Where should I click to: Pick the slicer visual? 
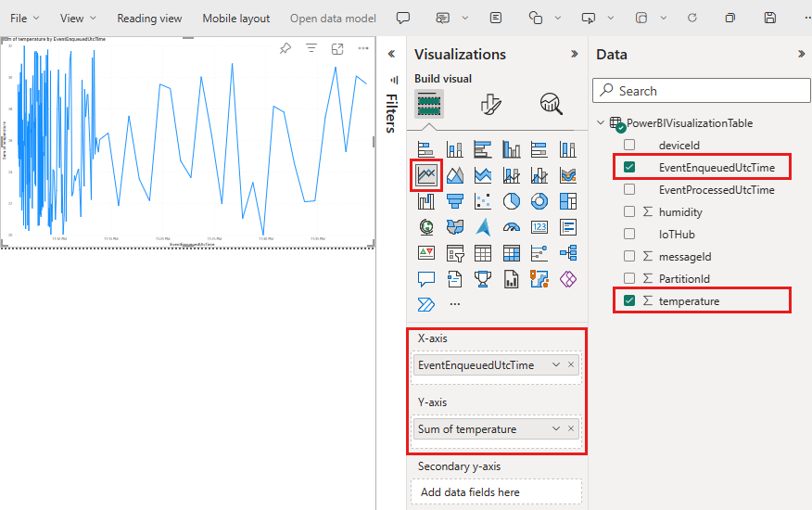tap(455, 253)
